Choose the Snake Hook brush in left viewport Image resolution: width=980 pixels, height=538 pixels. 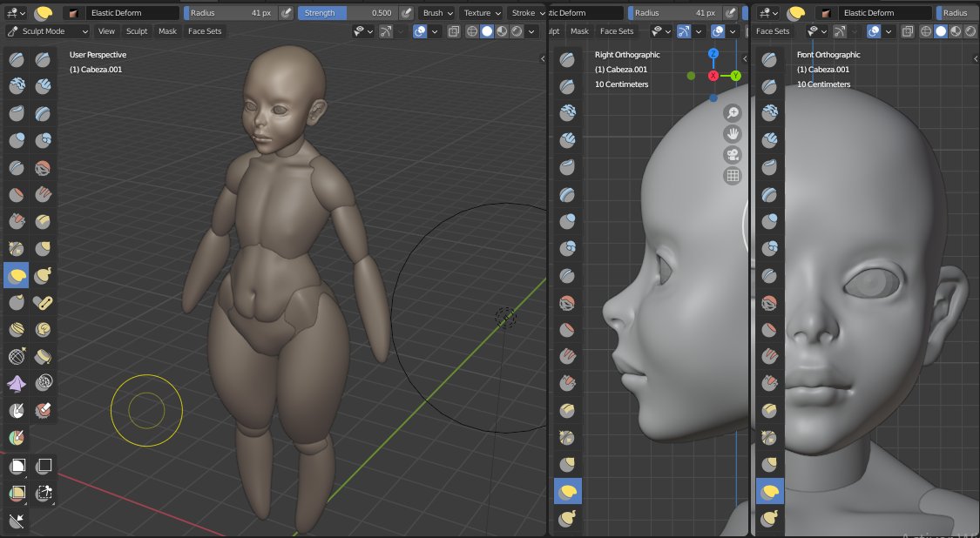44,275
